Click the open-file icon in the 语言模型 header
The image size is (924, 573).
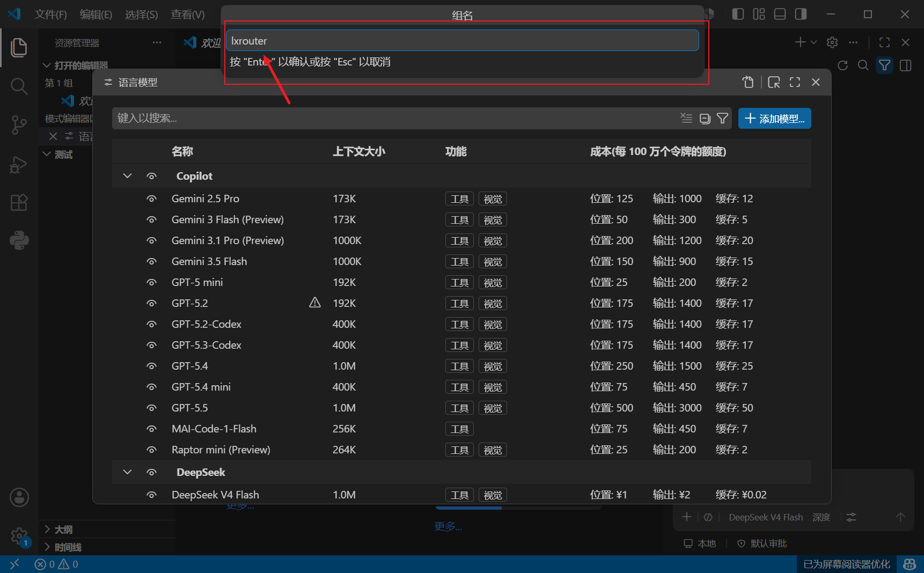[x=748, y=82]
